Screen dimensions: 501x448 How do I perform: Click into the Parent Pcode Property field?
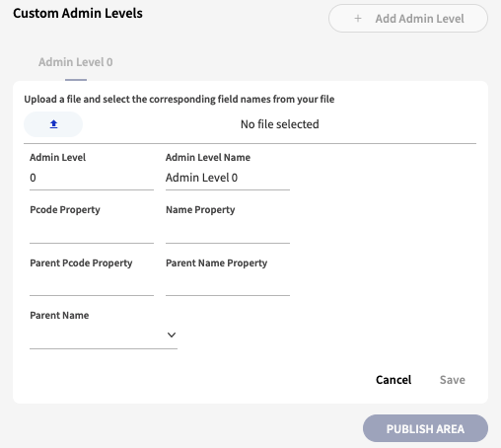point(92,283)
